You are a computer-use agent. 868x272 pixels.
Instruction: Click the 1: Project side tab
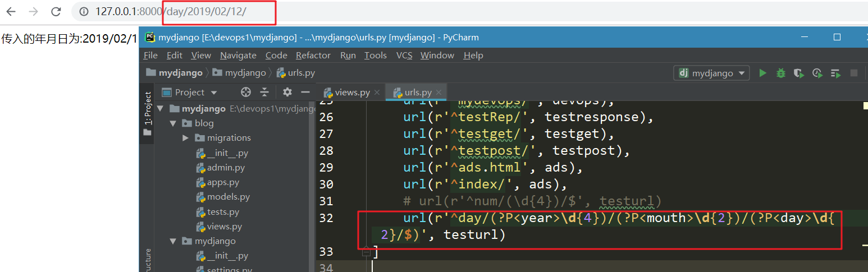pos(148,108)
